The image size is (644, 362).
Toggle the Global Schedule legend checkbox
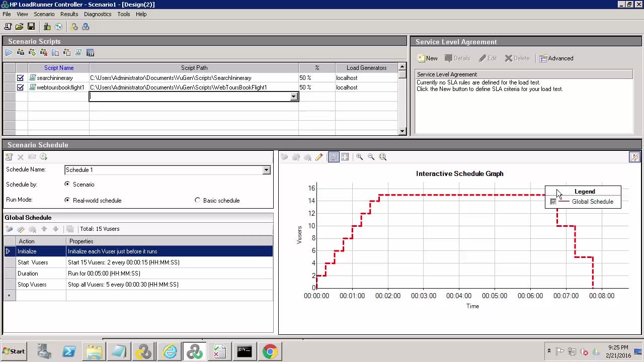click(x=553, y=202)
